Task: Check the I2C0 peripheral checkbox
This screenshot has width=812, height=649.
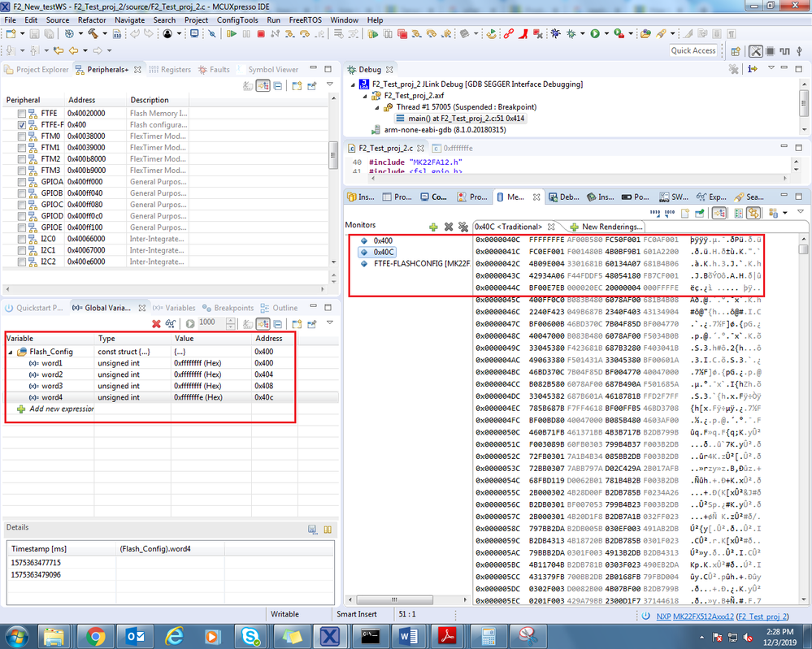Action: 21,239
